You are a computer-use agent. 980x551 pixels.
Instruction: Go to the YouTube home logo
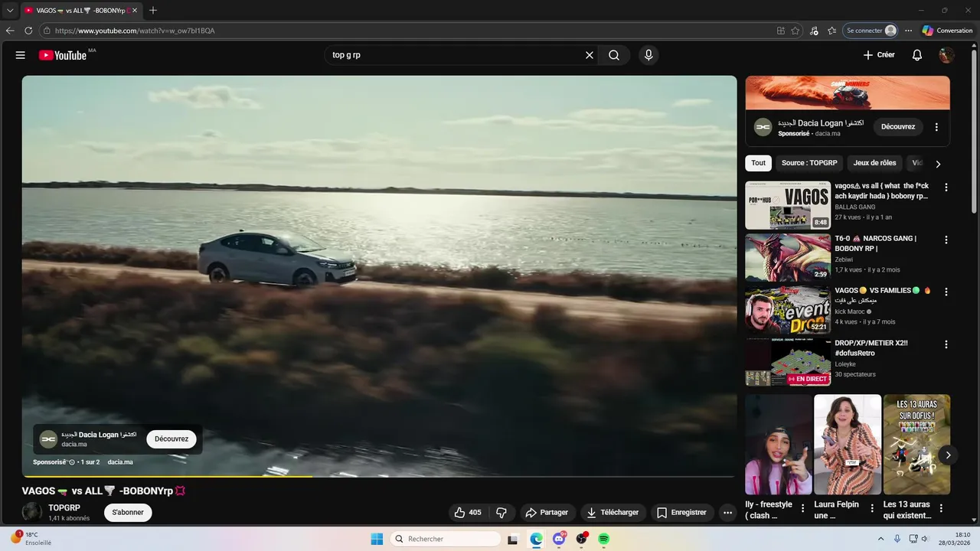pos(63,55)
